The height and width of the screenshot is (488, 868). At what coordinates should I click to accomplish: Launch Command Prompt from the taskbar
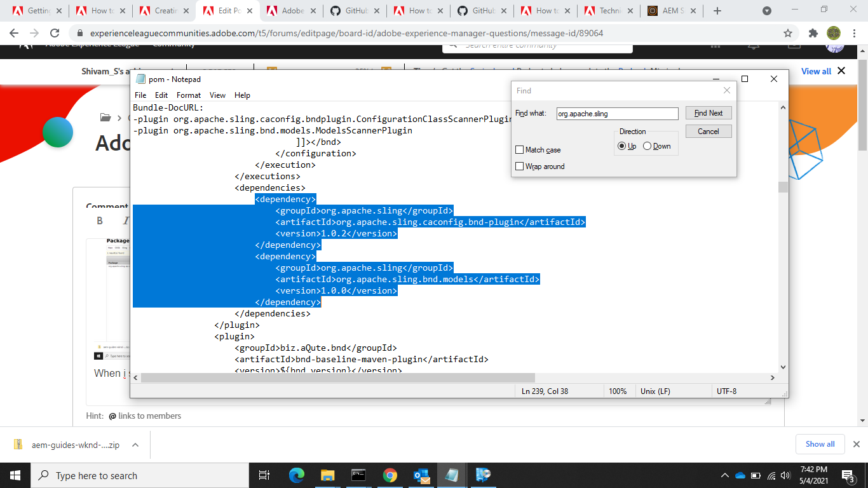[x=358, y=475]
